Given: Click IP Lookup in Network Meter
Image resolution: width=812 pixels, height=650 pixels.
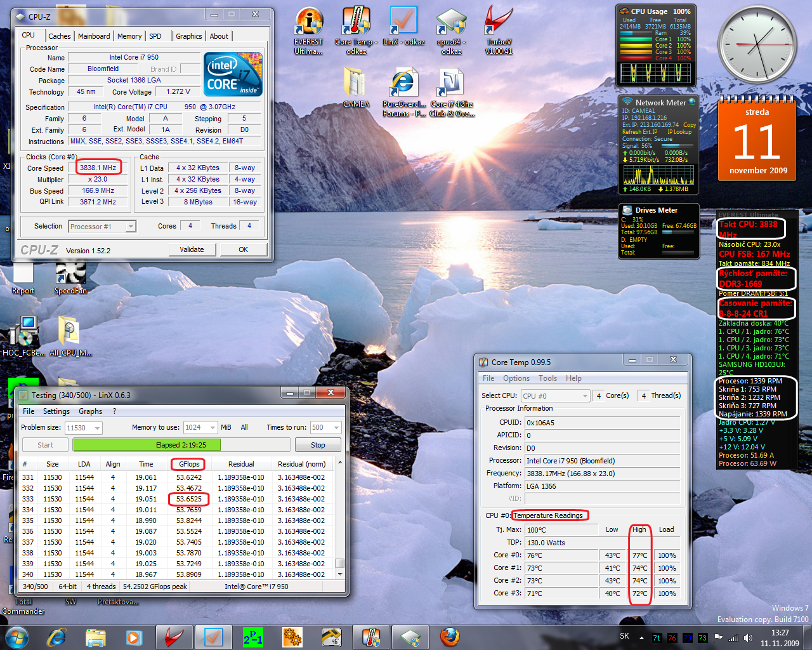Looking at the screenshot, I should (679, 132).
